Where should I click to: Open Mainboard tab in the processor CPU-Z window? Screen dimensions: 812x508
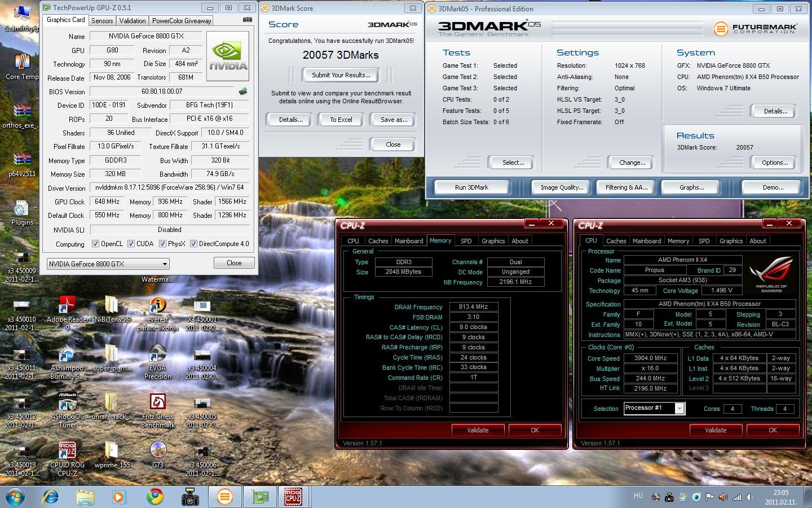[646, 241]
